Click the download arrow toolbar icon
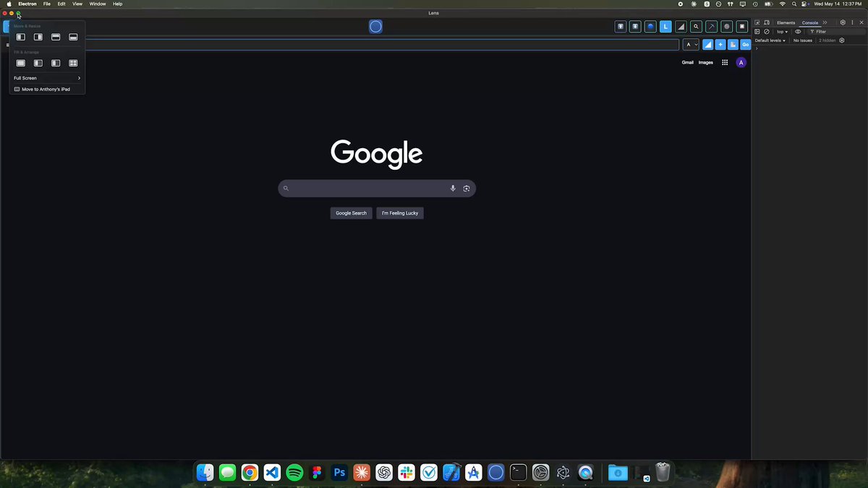The height and width of the screenshot is (488, 868). (x=635, y=27)
